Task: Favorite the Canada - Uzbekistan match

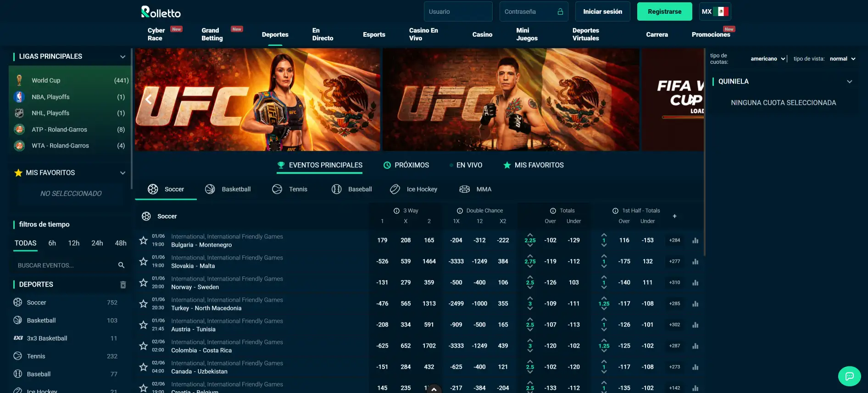Action: [x=143, y=367]
